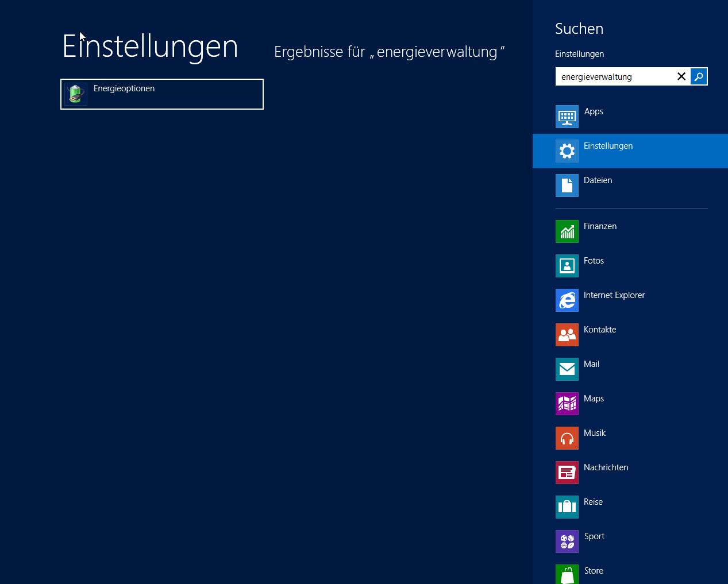The image size is (728, 584).
Task: Click the Apps keyboard icon
Action: pos(567,117)
